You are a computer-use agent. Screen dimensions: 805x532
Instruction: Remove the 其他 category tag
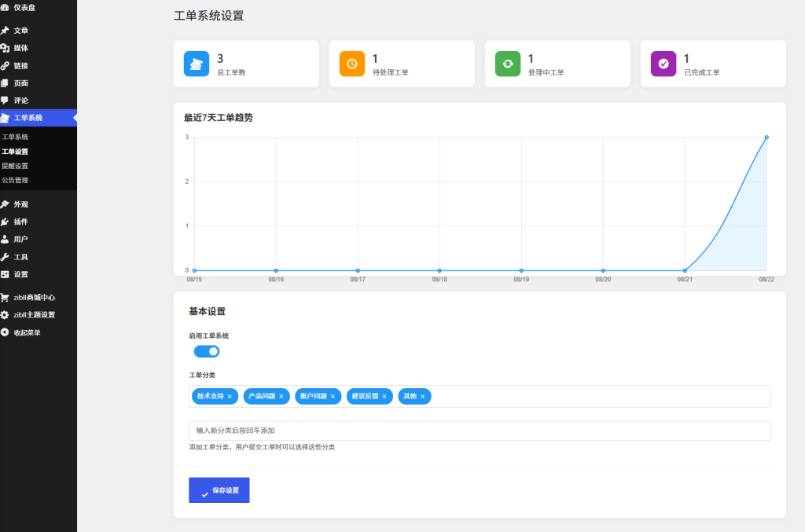(x=422, y=397)
